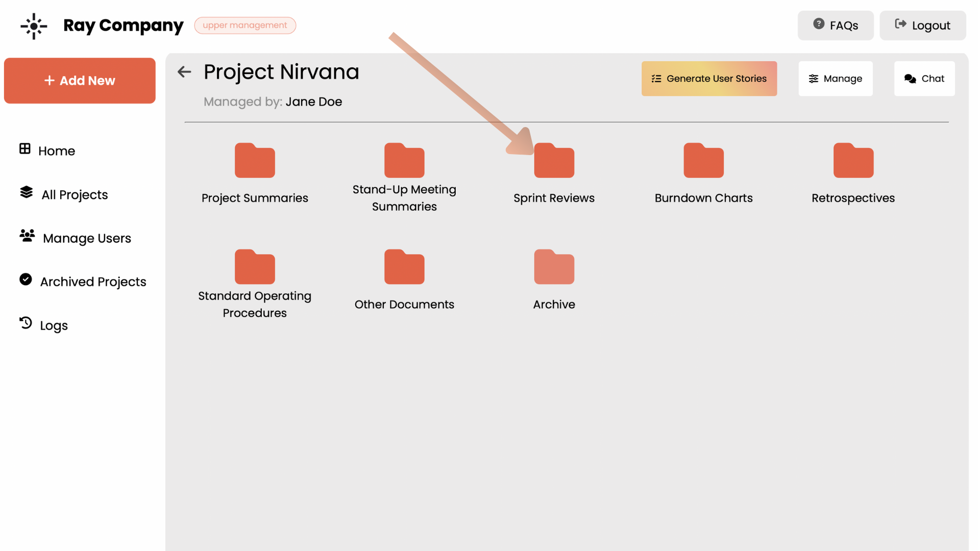
Task: Open the Burndown Charts folder
Action: coord(703,161)
